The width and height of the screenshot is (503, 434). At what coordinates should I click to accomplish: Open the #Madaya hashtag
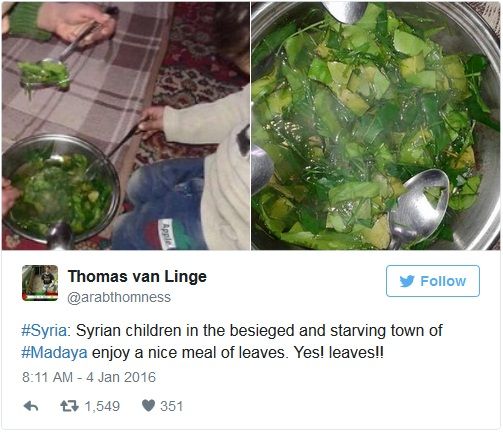tap(54, 352)
